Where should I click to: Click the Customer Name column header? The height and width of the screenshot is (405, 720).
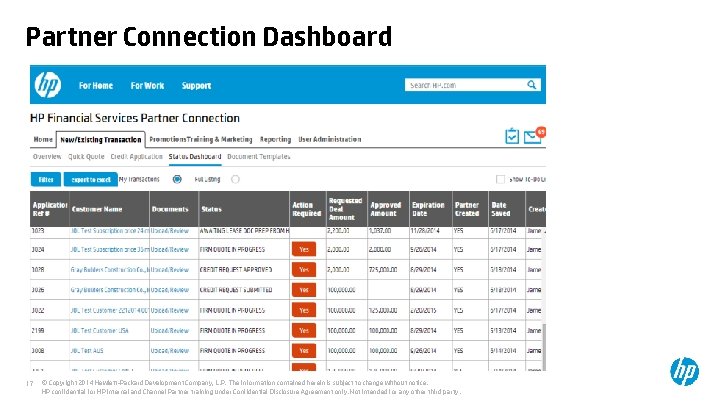[x=109, y=209]
